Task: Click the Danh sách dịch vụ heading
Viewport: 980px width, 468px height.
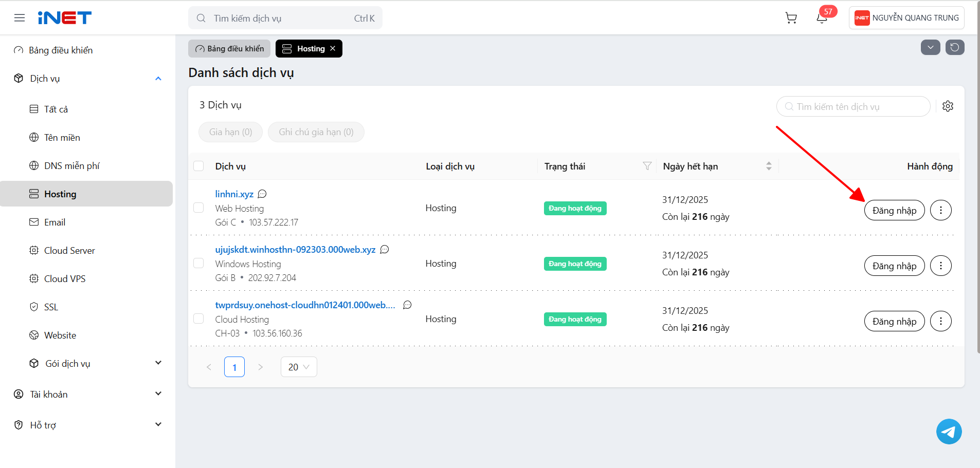Action: tap(241, 72)
